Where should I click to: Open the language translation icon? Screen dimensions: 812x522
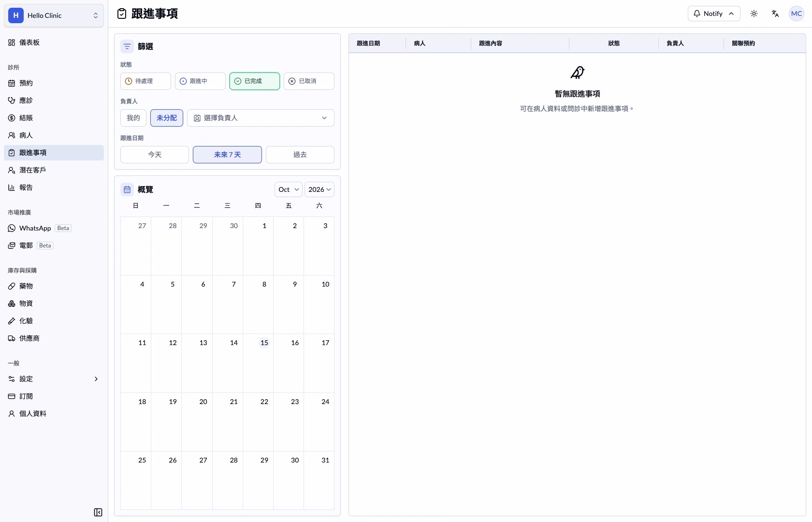(775, 14)
